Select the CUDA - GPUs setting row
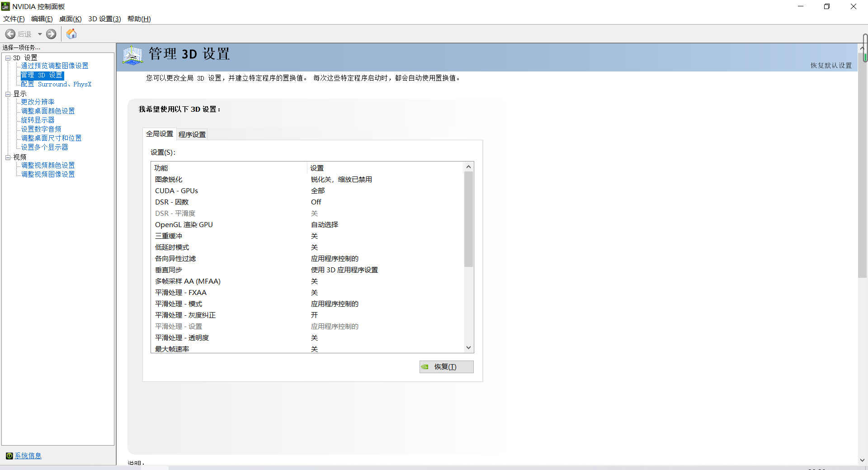Screen dimensions: 868x470 tap(308, 190)
